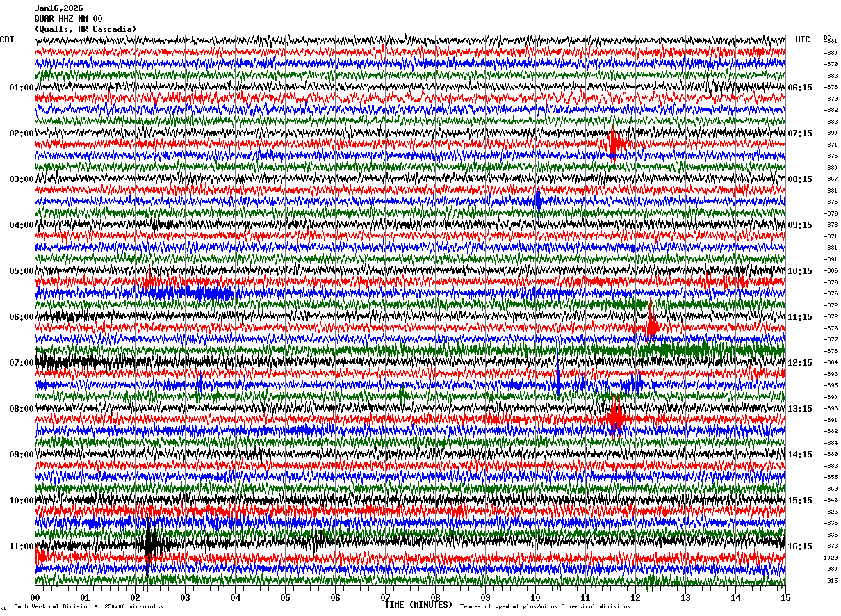Viewport: 841px width, 616px height.
Task: Click the 15:15 UTC time label
Action: tap(801, 501)
